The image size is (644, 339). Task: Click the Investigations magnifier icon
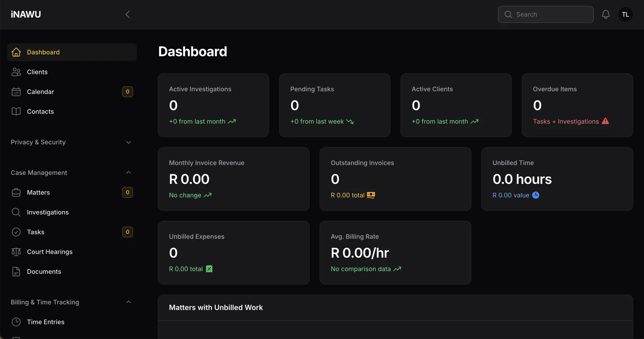coord(16,212)
